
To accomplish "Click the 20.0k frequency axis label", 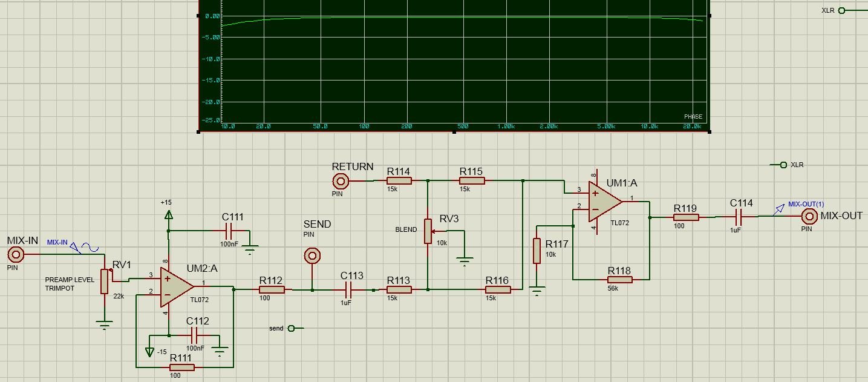I will (691, 126).
